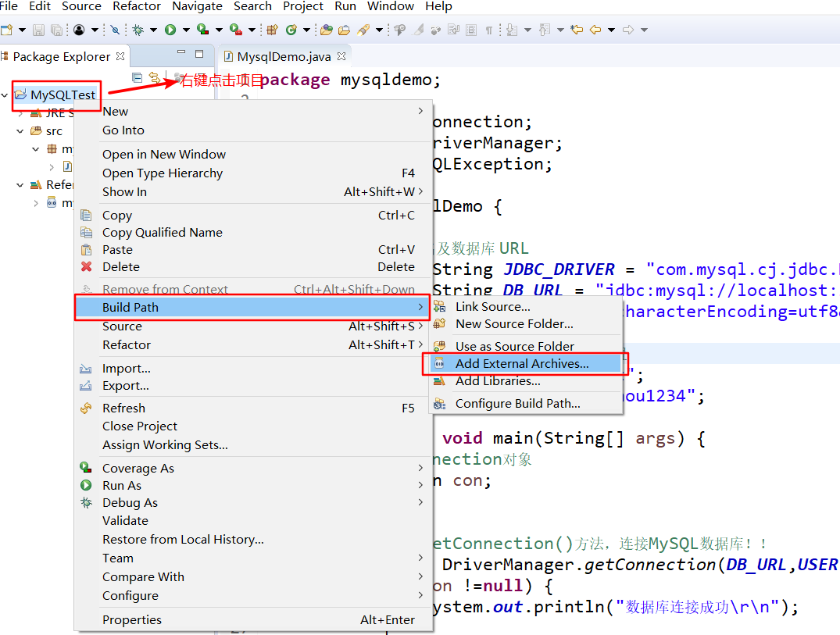Click the Forward navigation arrow icon
The image size is (840, 635).
click(628, 30)
